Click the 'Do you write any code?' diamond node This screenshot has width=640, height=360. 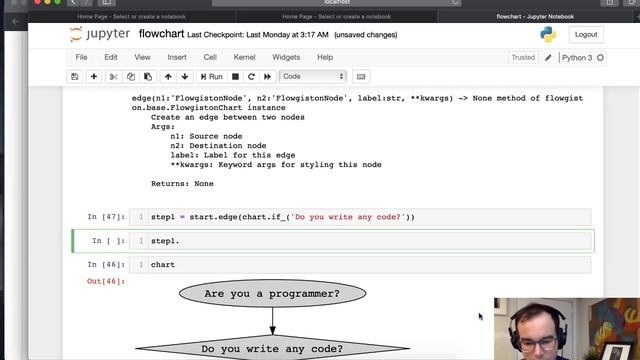[272, 349]
